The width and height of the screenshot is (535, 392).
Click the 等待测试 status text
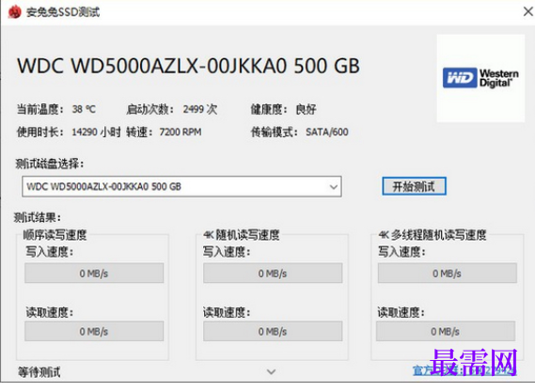(x=39, y=372)
